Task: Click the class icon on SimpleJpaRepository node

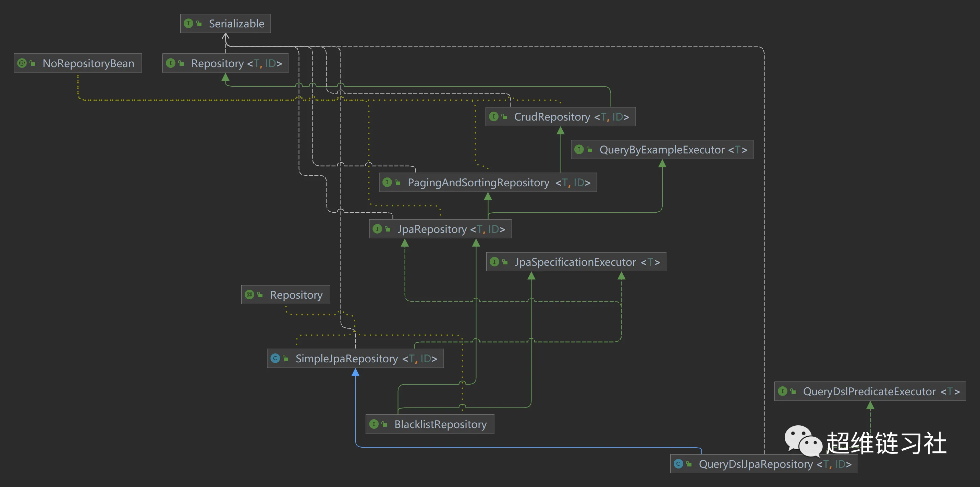Action: [275, 358]
